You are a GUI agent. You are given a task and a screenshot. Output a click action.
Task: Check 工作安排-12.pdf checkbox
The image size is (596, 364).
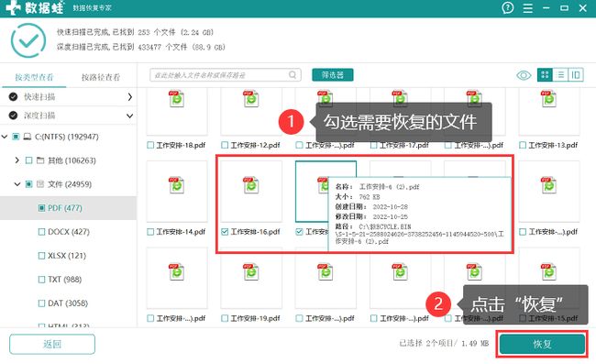[x=225, y=145]
